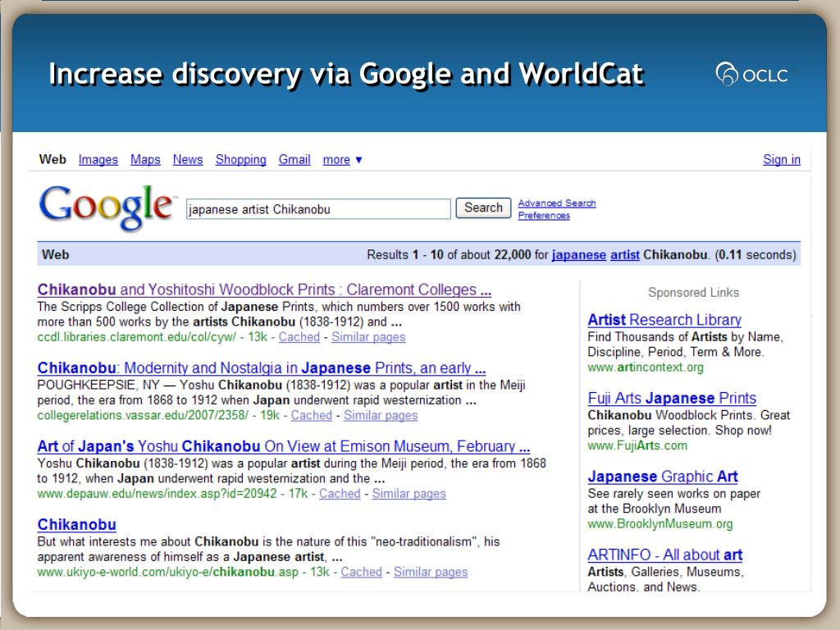Image resolution: width=840 pixels, height=630 pixels.
Task: Click the green URL collegerelations.vassar.edu/2007/2358/
Action: pos(143,415)
